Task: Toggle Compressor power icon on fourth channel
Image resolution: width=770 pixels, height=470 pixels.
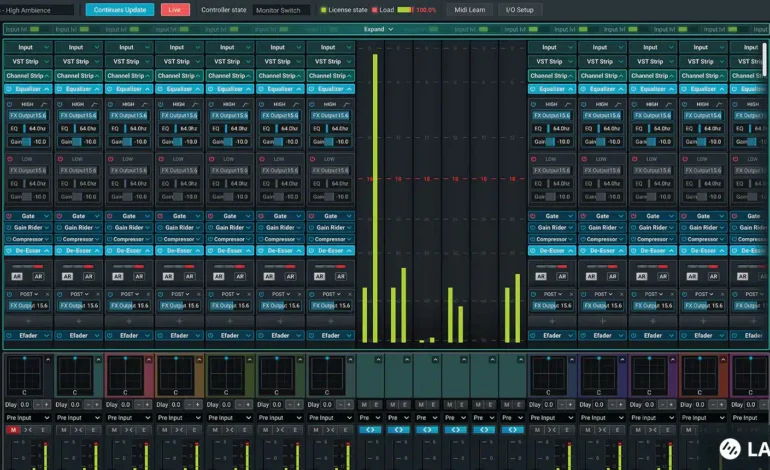Action: coord(161,239)
